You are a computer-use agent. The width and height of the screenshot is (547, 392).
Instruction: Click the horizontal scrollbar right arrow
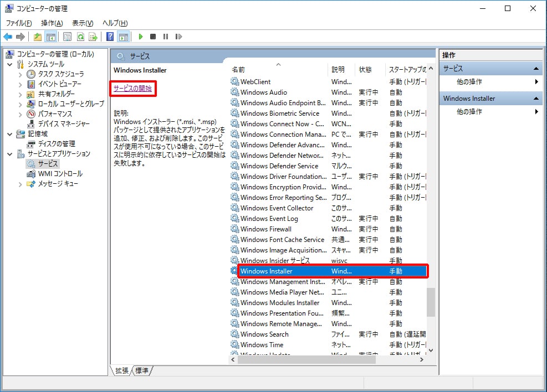422,359
